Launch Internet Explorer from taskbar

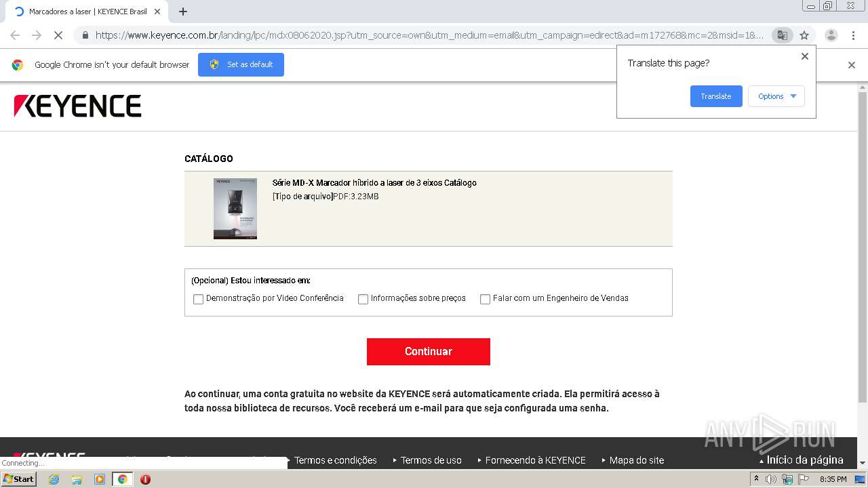tap(54, 479)
